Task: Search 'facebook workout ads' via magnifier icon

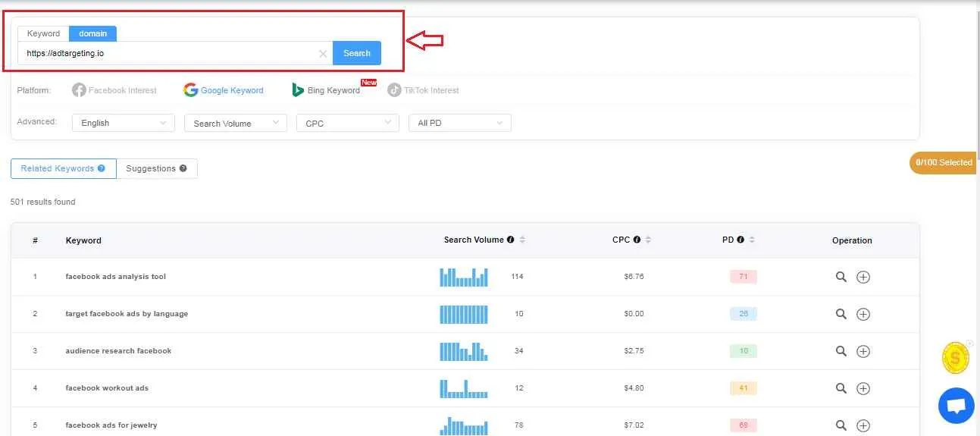Action: [841, 388]
